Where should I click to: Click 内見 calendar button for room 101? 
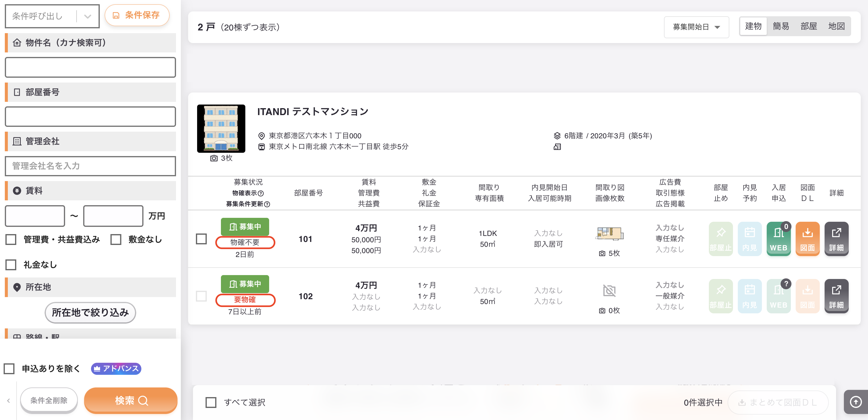(x=749, y=239)
